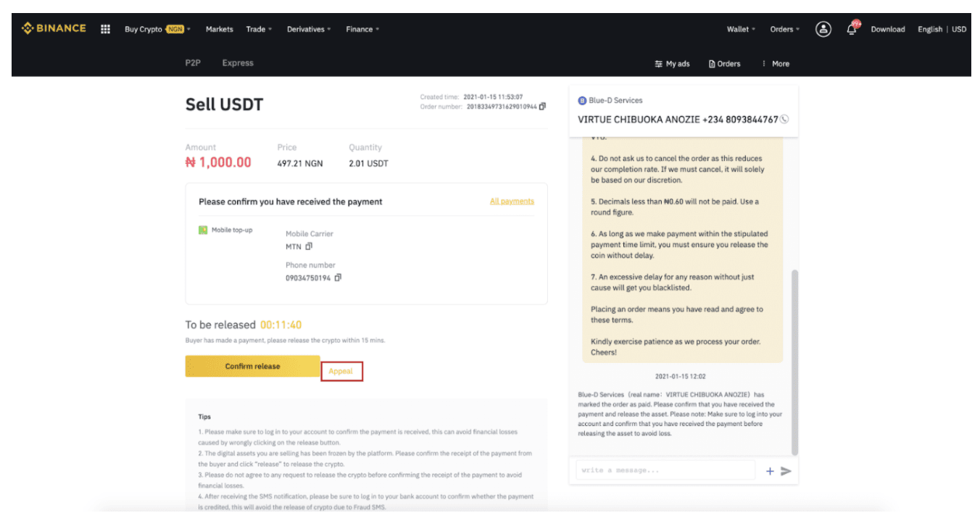Expand the Buy Crypto NGN dropdown
Screen dimensions: 980x526
(x=157, y=29)
